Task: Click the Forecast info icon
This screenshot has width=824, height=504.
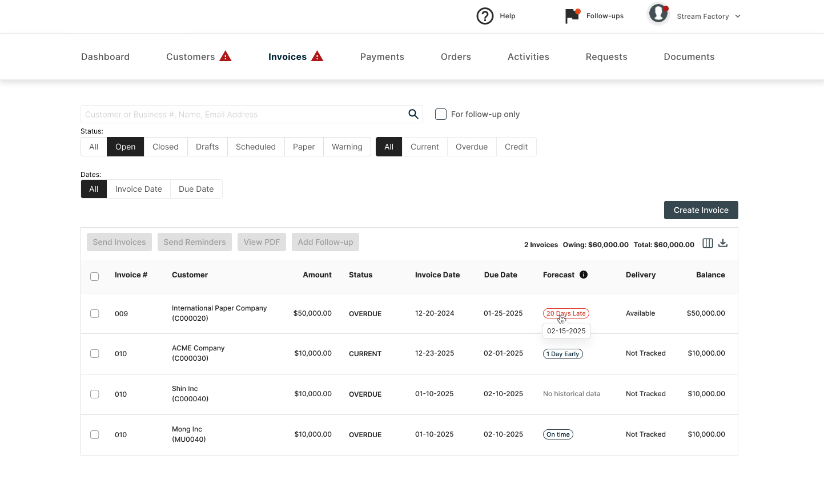Action: 584,275
